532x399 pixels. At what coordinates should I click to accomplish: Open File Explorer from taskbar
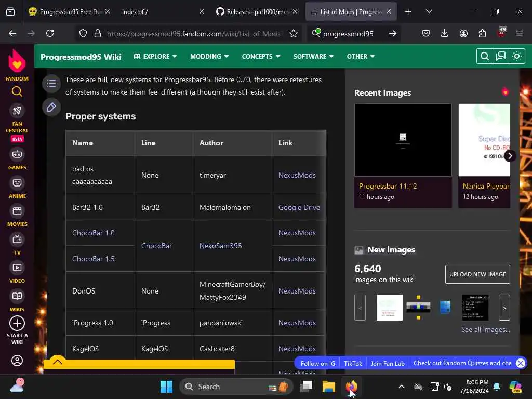(x=328, y=387)
